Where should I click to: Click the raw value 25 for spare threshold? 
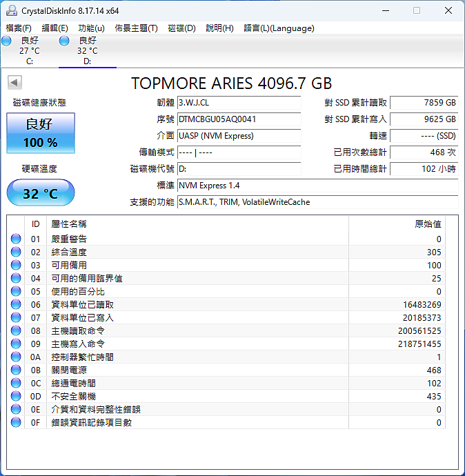tap(437, 278)
